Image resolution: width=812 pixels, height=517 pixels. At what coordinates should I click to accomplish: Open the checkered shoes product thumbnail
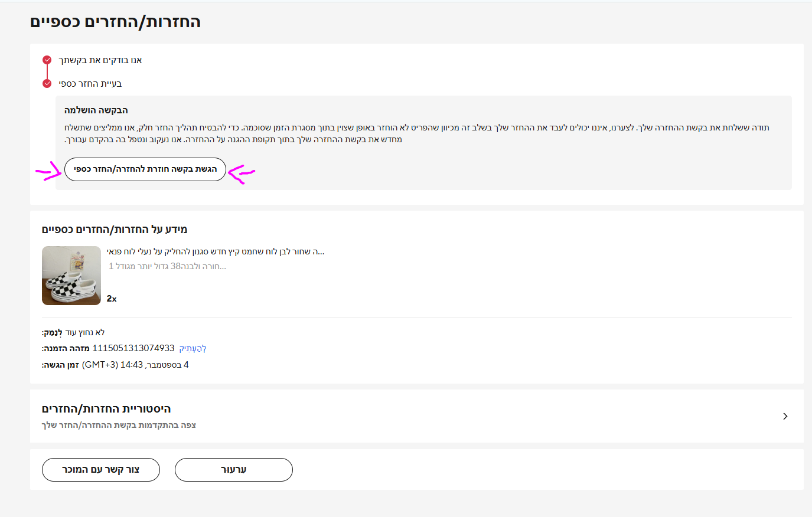[x=71, y=276]
